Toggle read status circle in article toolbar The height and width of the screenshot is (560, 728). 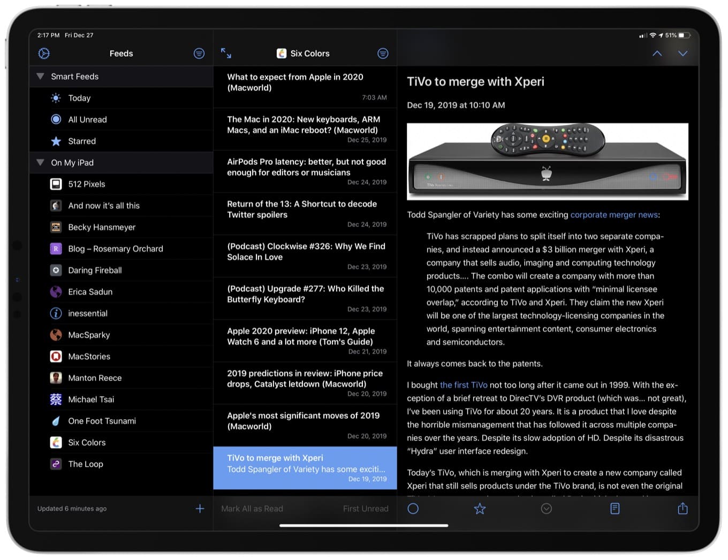[413, 509]
